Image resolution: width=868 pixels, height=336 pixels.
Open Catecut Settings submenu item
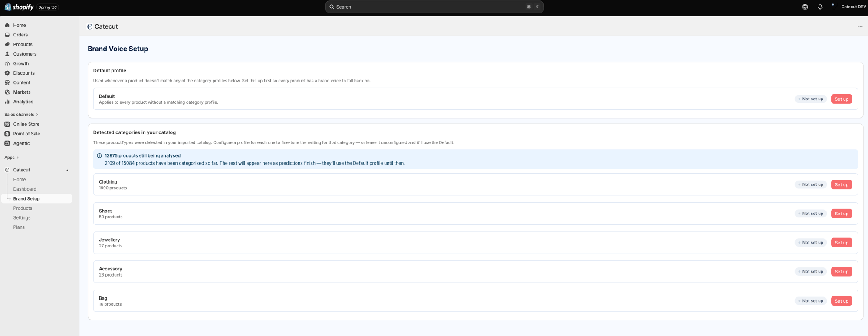coord(22,217)
